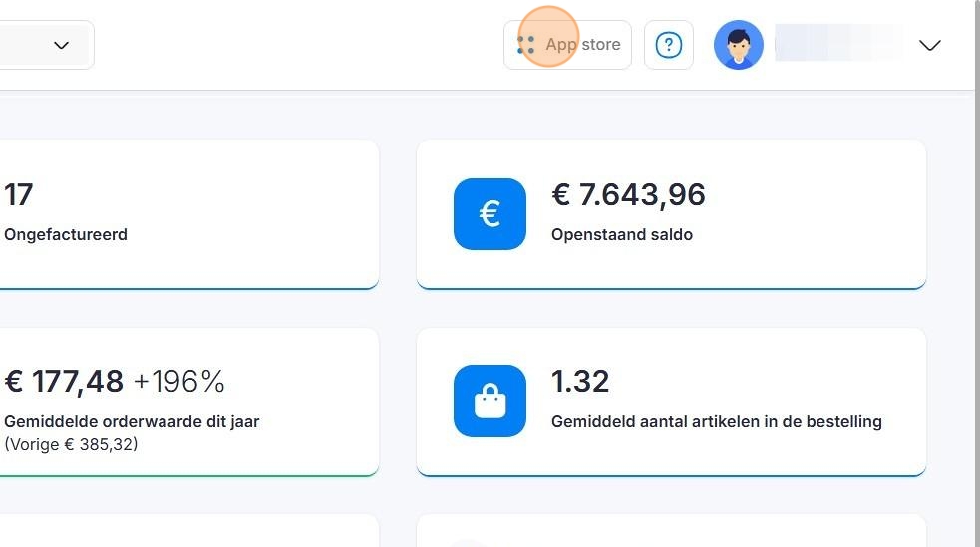
Task: Click the +196% change indicator
Action: click(179, 381)
